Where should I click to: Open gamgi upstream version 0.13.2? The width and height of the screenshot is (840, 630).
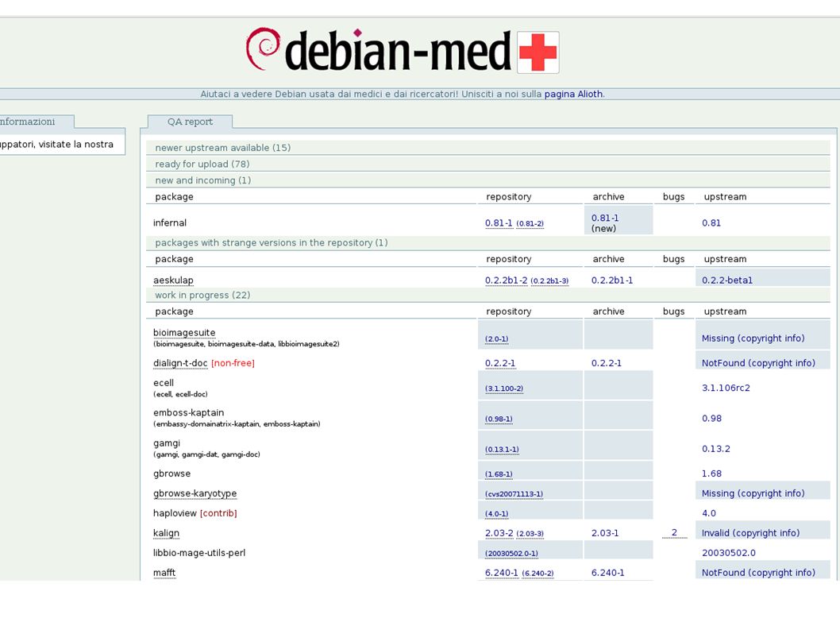(715, 449)
